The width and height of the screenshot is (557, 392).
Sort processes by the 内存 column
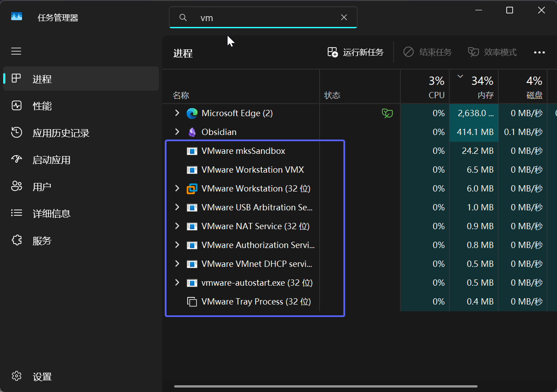coord(474,87)
